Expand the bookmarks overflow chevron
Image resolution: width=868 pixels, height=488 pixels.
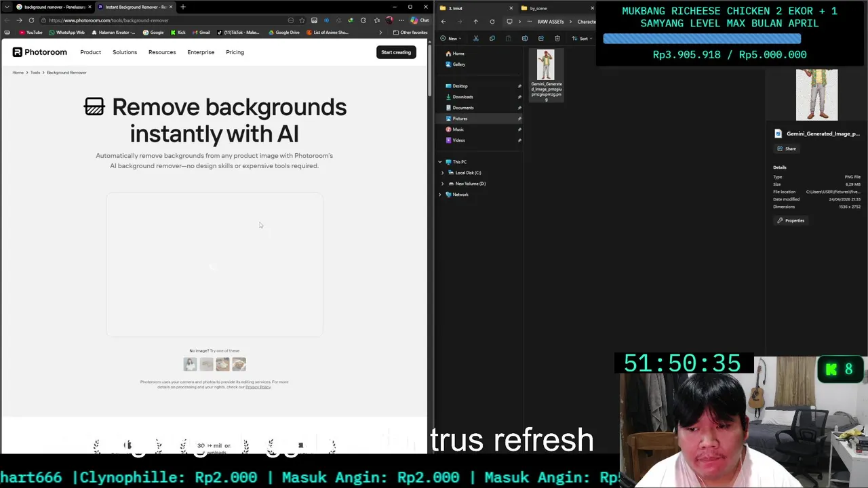pos(380,33)
